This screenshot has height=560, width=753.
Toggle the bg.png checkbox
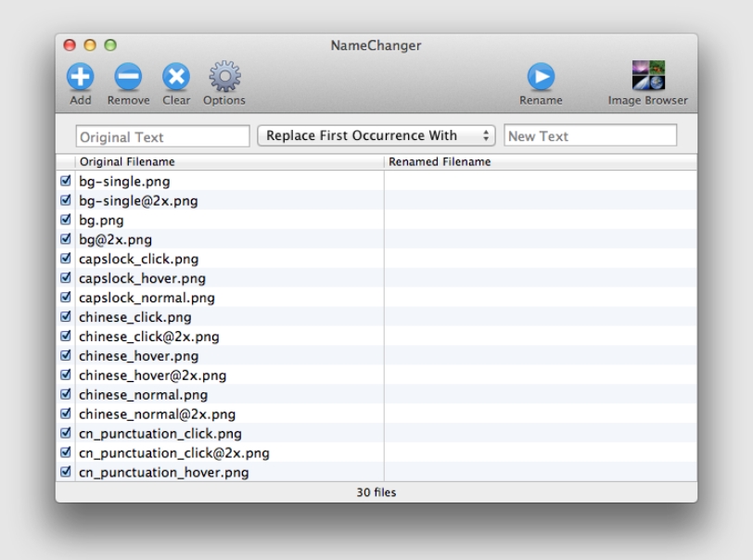[x=66, y=220]
